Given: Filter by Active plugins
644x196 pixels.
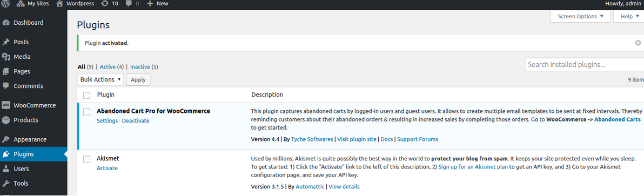Looking at the screenshot, I should 108,67.
